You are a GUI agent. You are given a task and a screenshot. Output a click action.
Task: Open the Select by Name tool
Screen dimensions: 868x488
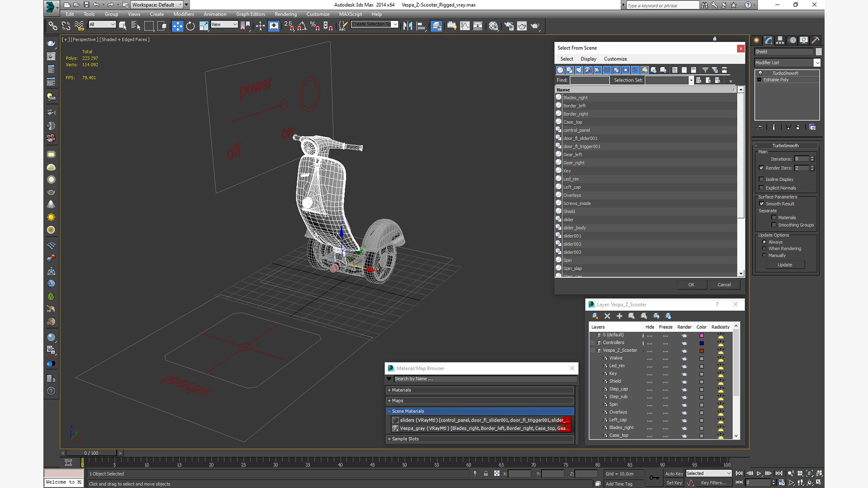click(x=136, y=26)
